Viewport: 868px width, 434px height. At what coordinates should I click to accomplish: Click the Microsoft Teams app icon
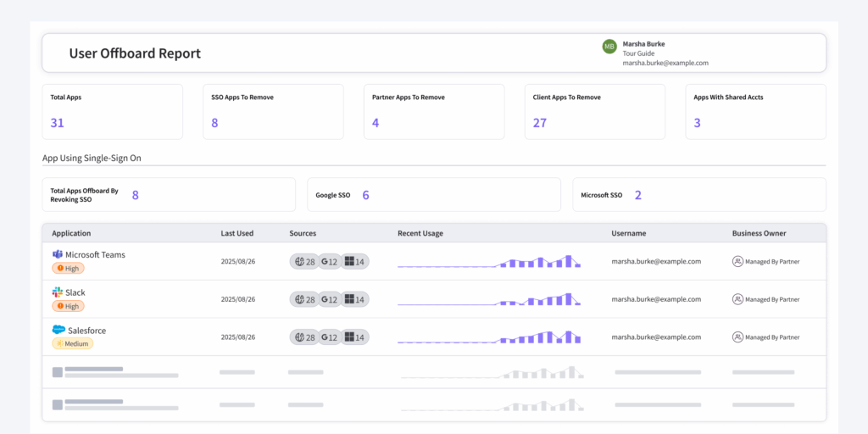tap(58, 254)
